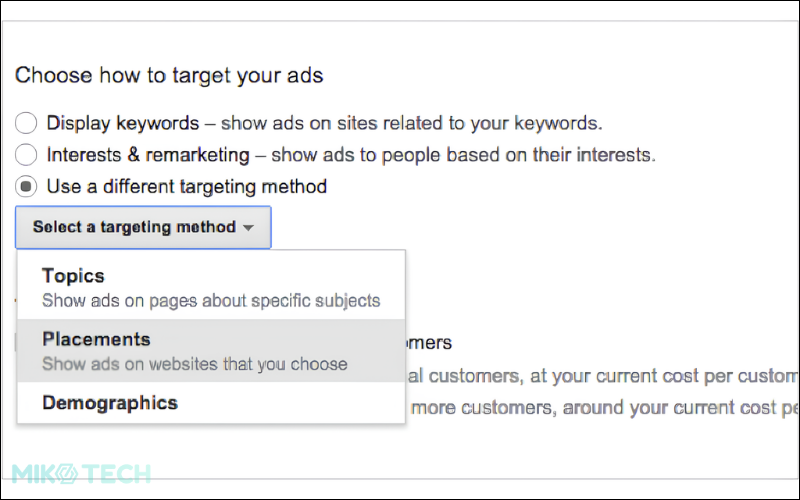Click the show ads on sites related description

(x=411, y=123)
